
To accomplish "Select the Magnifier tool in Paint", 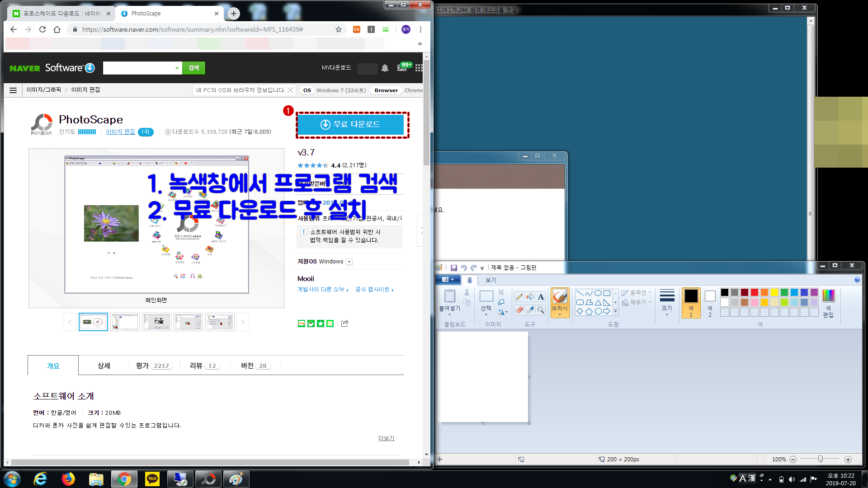I will [541, 310].
